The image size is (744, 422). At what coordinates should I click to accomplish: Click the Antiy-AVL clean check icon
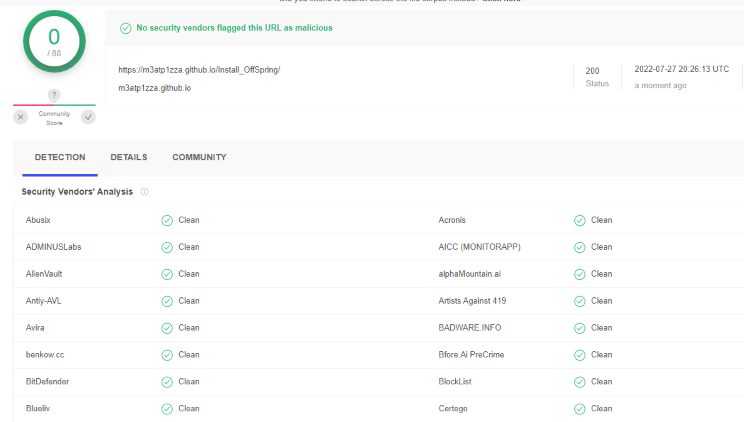pyautogui.click(x=167, y=301)
